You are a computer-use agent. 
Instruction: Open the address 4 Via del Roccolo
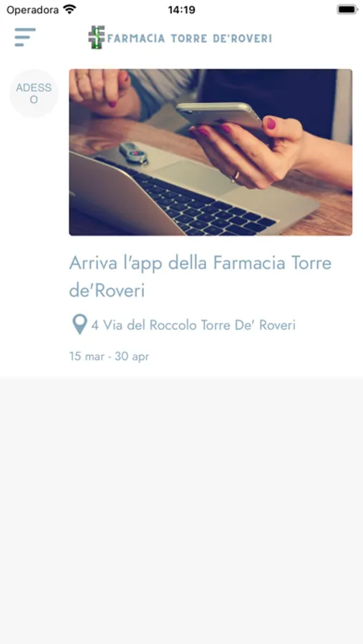click(193, 326)
